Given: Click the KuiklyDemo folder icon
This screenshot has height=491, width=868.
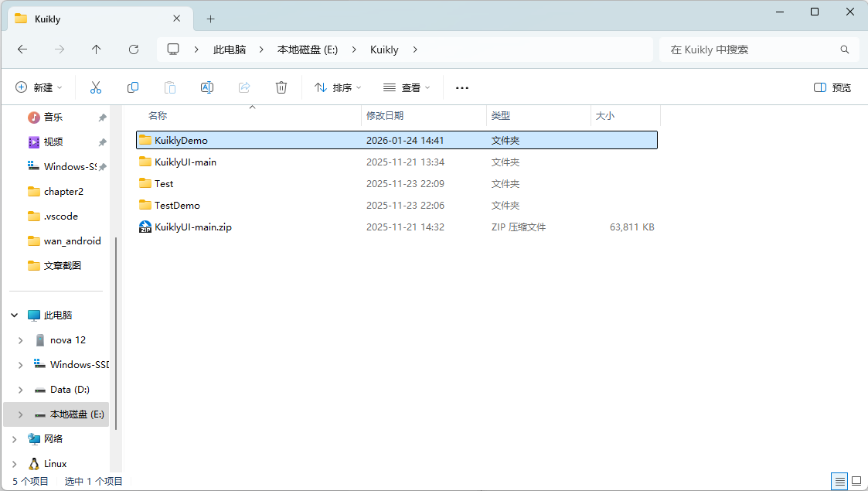Looking at the screenshot, I should click(x=145, y=140).
